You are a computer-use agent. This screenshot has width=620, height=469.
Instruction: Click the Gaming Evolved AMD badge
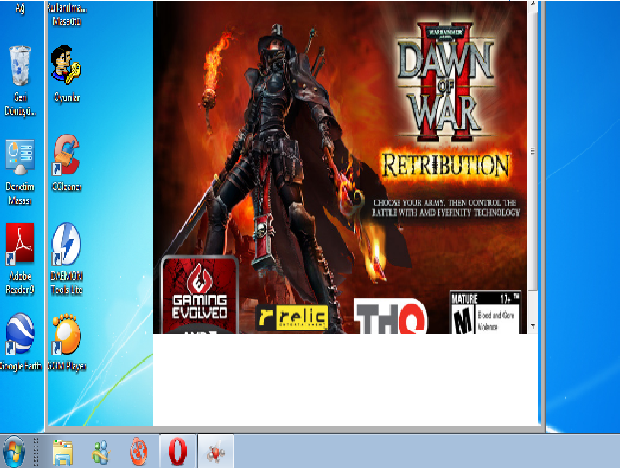(200, 295)
